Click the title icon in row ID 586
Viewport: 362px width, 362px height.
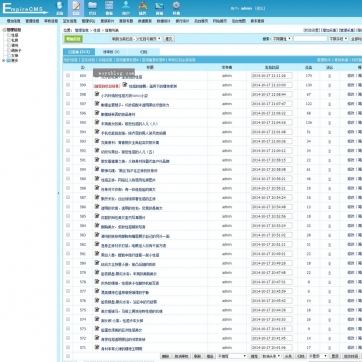pyautogui.click(x=97, y=207)
